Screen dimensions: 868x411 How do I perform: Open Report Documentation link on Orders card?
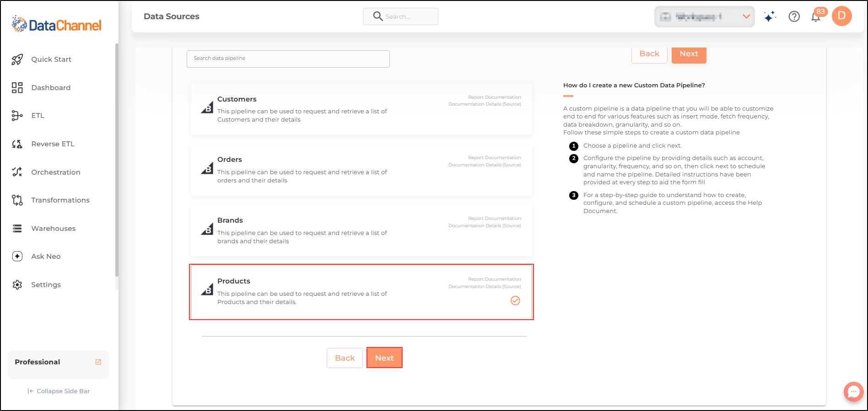494,158
